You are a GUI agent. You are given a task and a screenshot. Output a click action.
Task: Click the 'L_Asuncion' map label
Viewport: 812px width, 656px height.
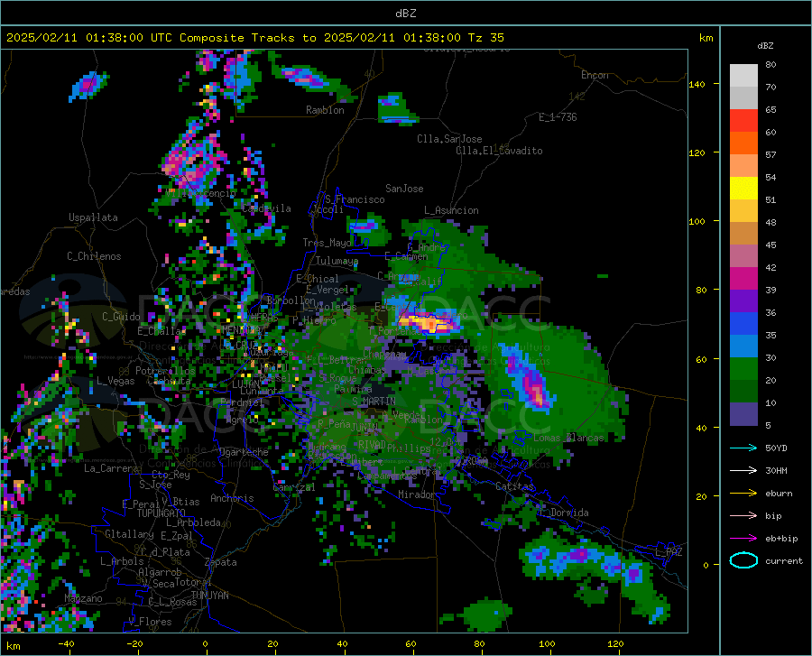[452, 210]
